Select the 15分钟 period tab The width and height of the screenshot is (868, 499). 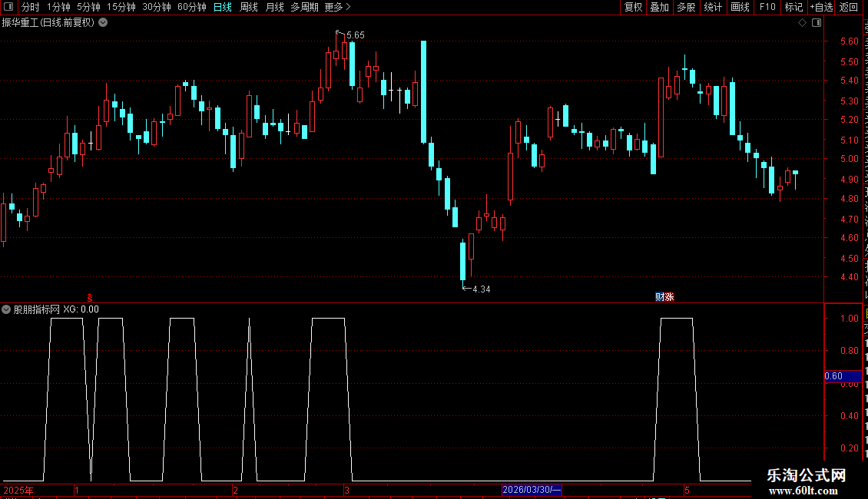coord(121,7)
